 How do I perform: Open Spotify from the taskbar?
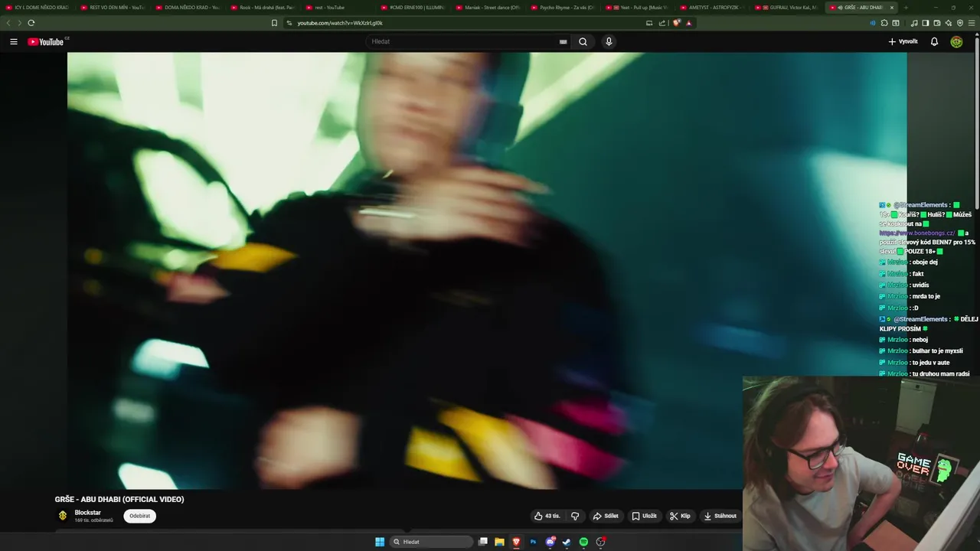point(583,542)
